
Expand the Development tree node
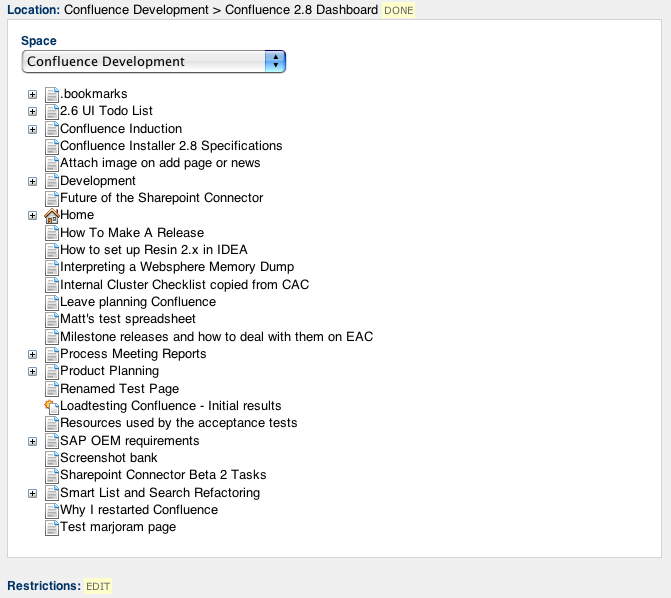click(33, 181)
